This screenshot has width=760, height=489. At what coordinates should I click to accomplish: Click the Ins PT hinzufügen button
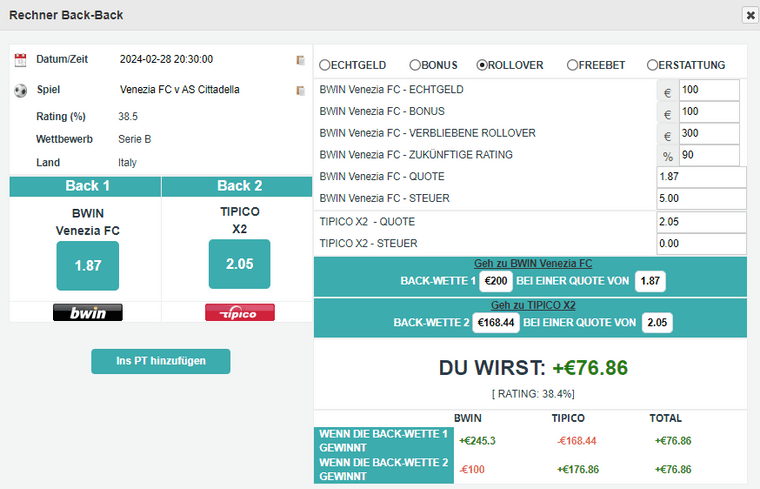(161, 361)
